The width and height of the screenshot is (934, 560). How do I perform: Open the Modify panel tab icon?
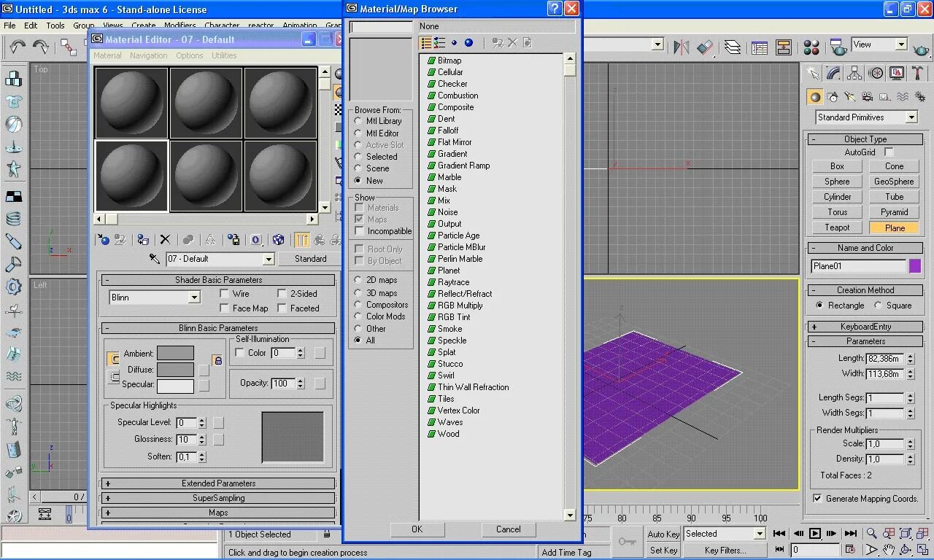pyautogui.click(x=834, y=73)
